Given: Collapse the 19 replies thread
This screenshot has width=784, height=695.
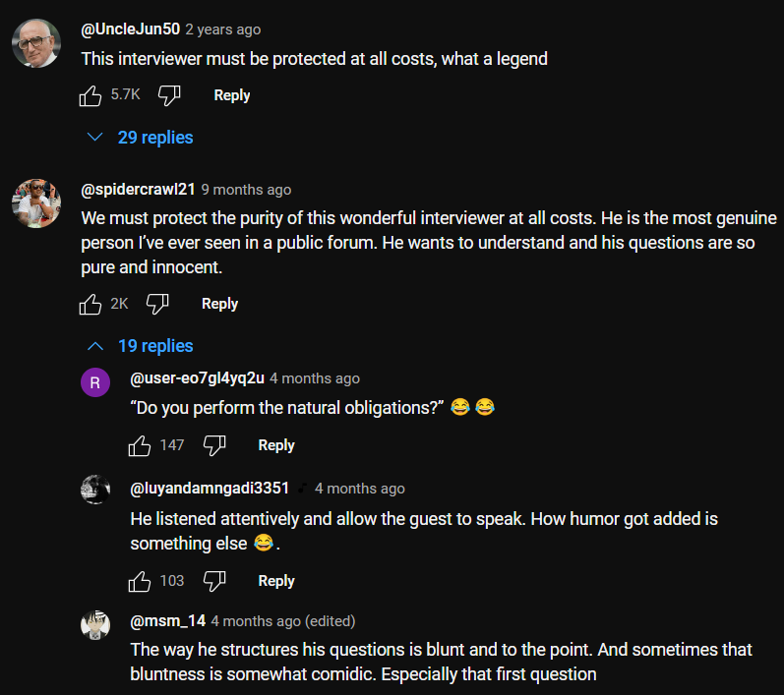Looking at the screenshot, I should [141, 346].
